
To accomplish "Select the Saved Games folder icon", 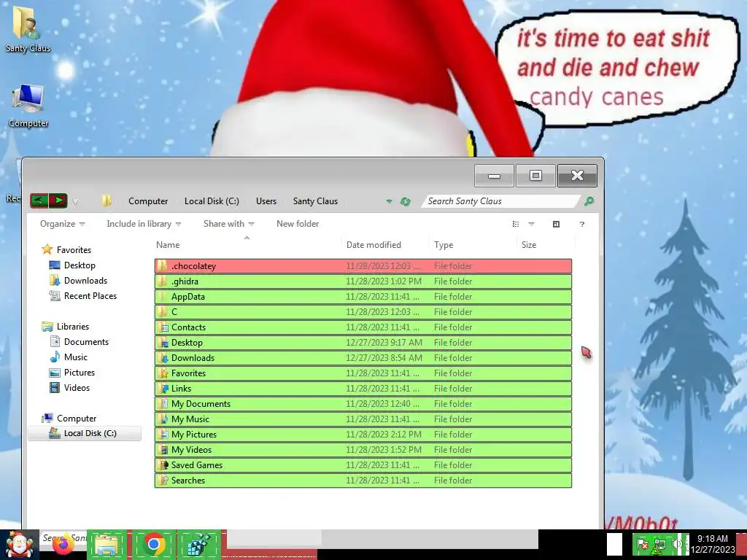I will (164, 464).
